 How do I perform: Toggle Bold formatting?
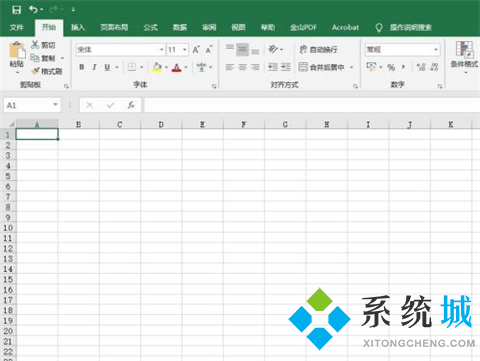82,67
